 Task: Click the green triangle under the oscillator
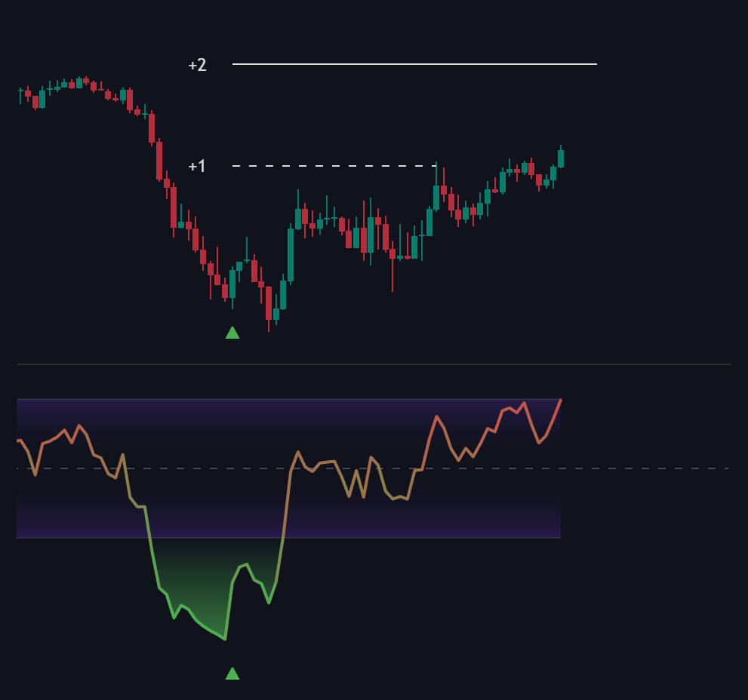tap(232, 674)
